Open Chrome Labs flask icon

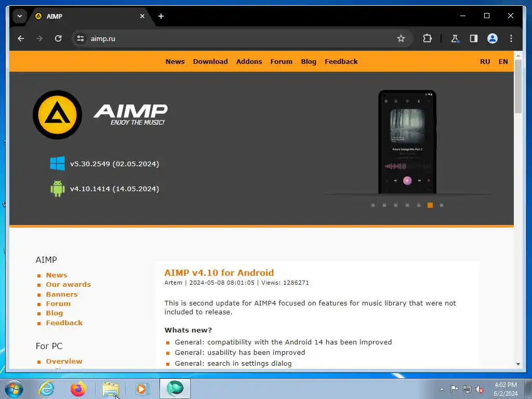point(455,38)
